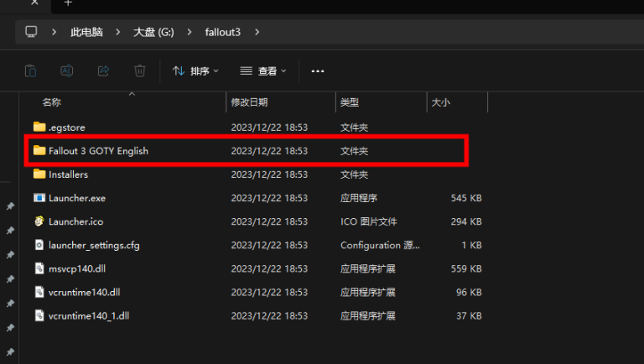Expand chevron after 此电脑 in breadcrumb
This screenshot has width=644, height=364.
[118, 32]
